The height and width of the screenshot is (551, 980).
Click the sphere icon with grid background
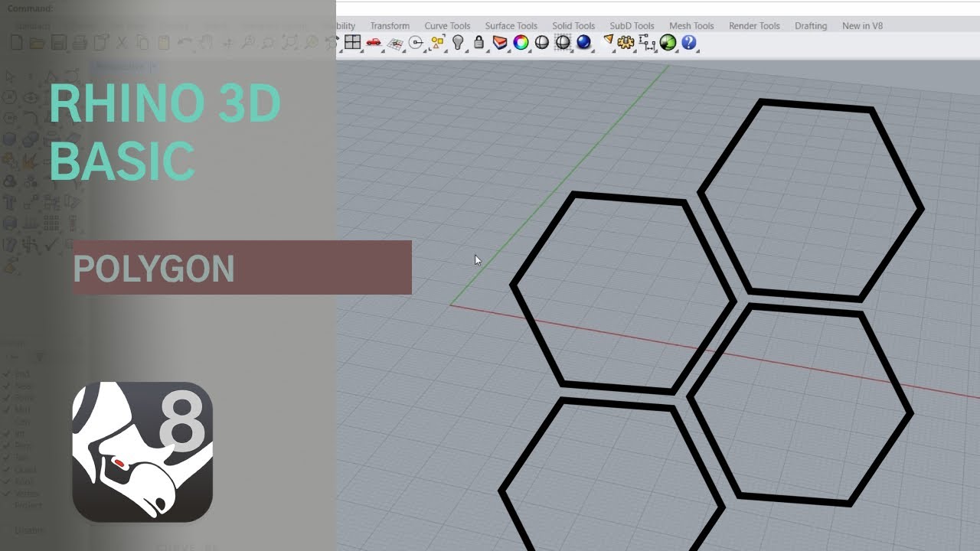click(563, 43)
